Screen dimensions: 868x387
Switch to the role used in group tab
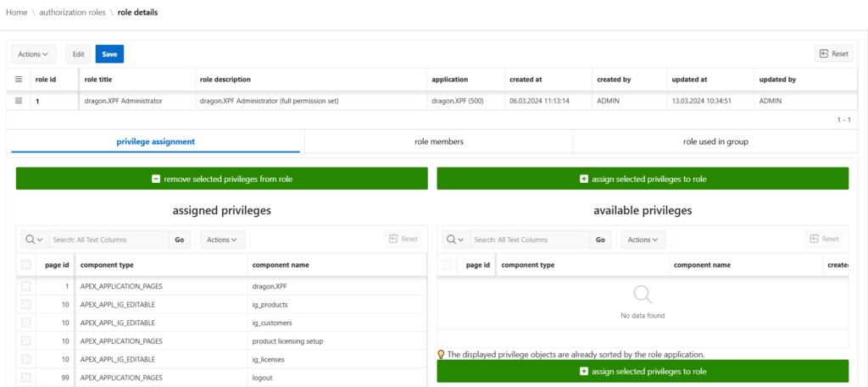715,141
